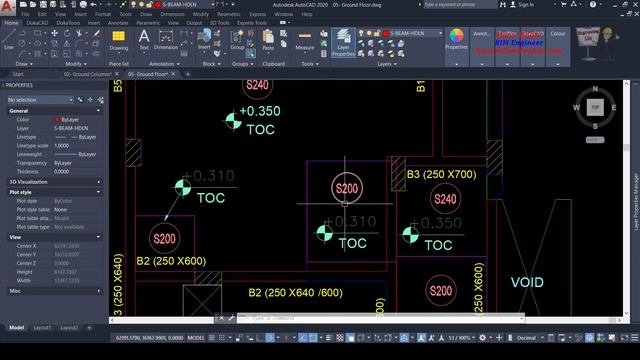Image resolution: width=640 pixels, height=360 pixels.
Task: Expand the Modify panel dropdown
Action: tap(76, 64)
